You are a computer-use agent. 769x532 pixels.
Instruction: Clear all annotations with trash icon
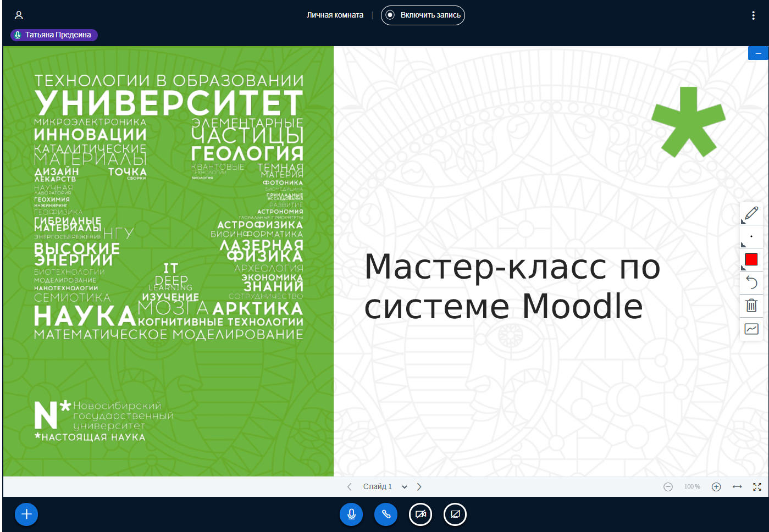point(751,306)
